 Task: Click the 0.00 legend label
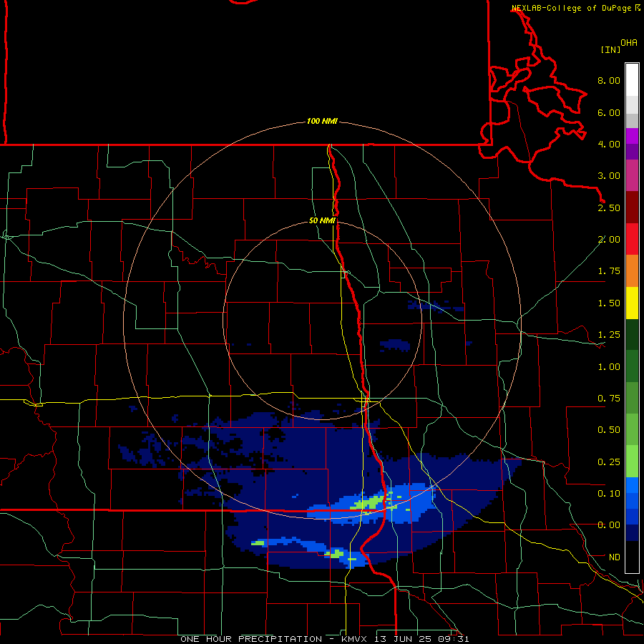tap(609, 525)
